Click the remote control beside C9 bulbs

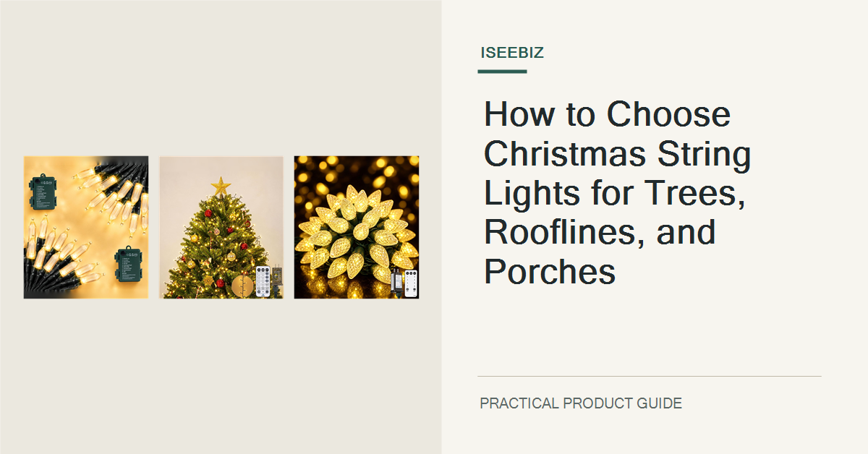409,282
